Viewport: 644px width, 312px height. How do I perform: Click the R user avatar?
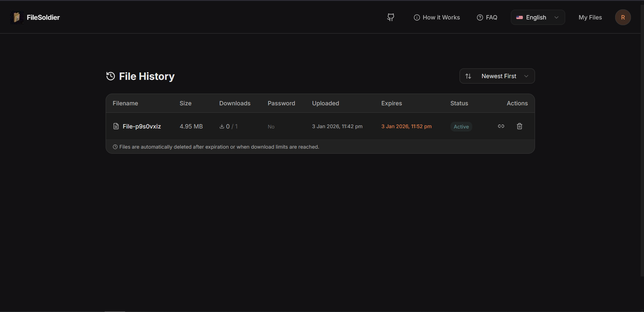coord(623,17)
